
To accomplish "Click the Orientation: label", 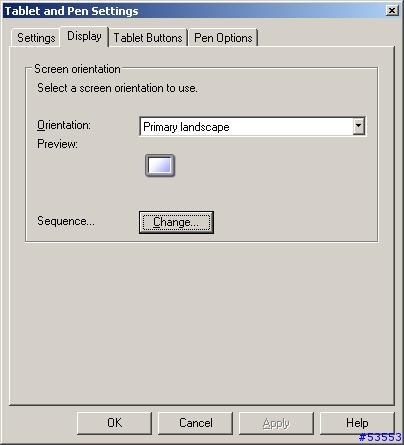I will point(64,125).
